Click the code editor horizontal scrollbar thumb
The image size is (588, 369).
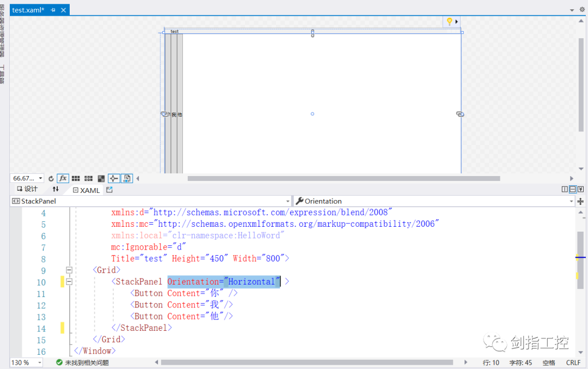[x=307, y=362]
